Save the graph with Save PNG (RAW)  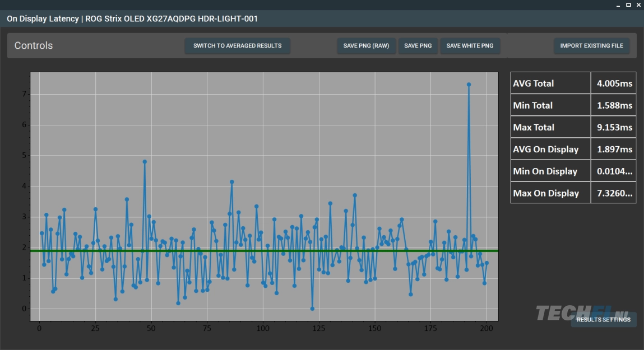(366, 45)
